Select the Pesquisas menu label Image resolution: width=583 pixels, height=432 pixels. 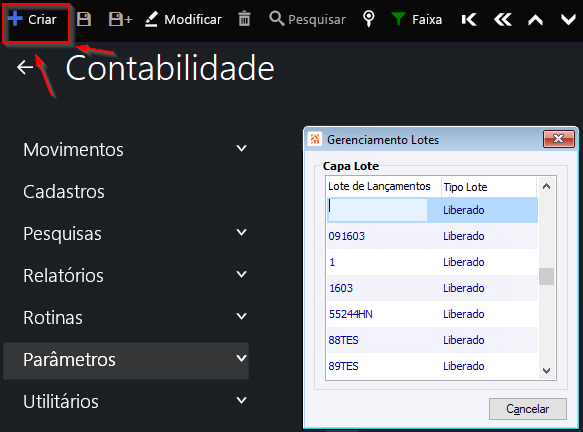tap(62, 234)
